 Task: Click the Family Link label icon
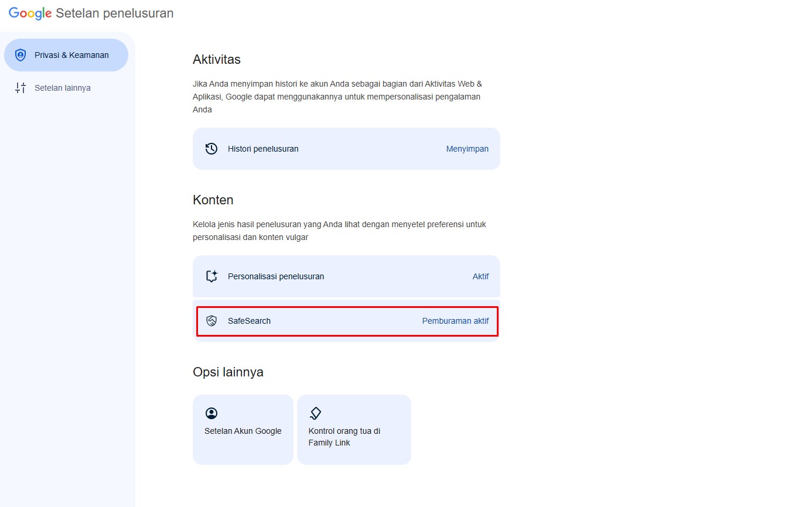point(315,413)
